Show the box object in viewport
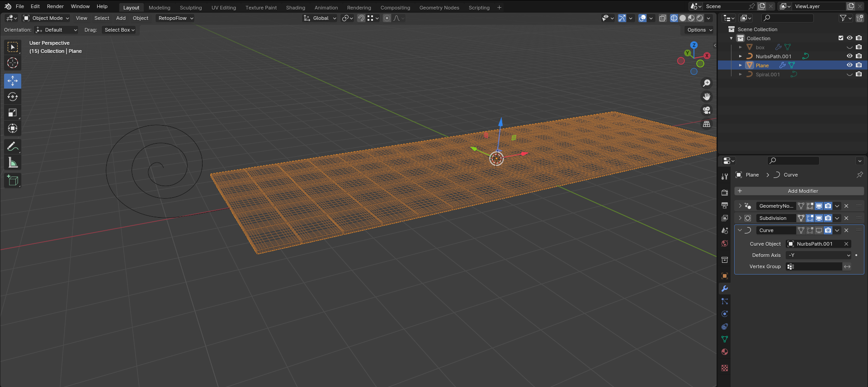 coord(849,47)
